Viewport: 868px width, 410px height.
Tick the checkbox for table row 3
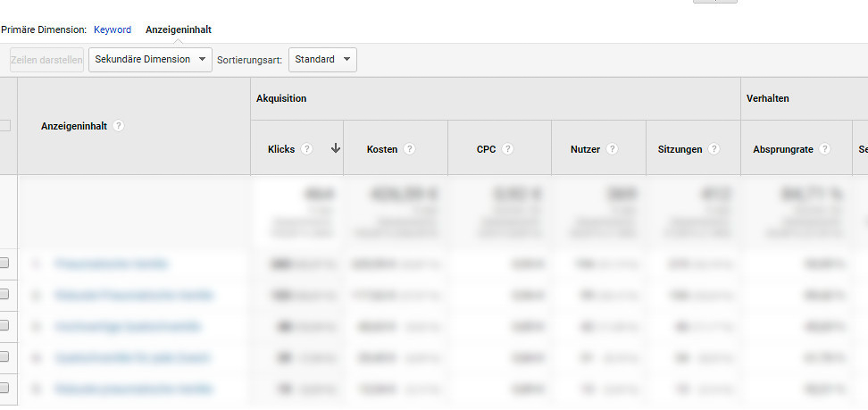click(4, 325)
